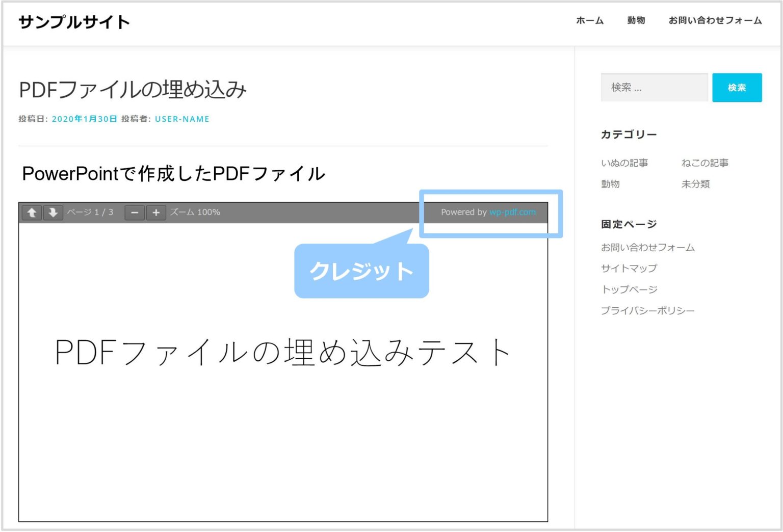Open the post date link 2020年1月30日
This screenshot has height=532, width=783.
(x=83, y=119)
